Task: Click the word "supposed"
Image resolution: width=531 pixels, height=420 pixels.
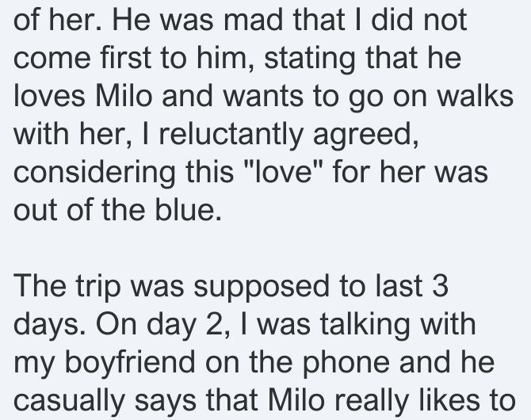Action: click(x=261, y=288)
